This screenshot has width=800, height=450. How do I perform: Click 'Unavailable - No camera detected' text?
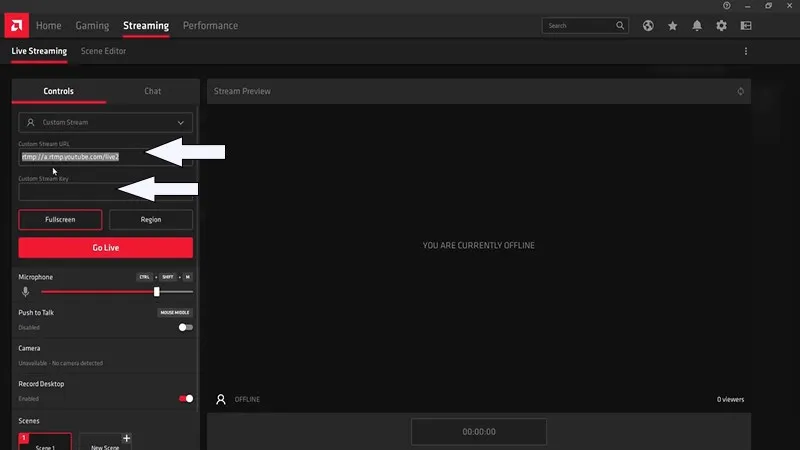tap(61, 363)
